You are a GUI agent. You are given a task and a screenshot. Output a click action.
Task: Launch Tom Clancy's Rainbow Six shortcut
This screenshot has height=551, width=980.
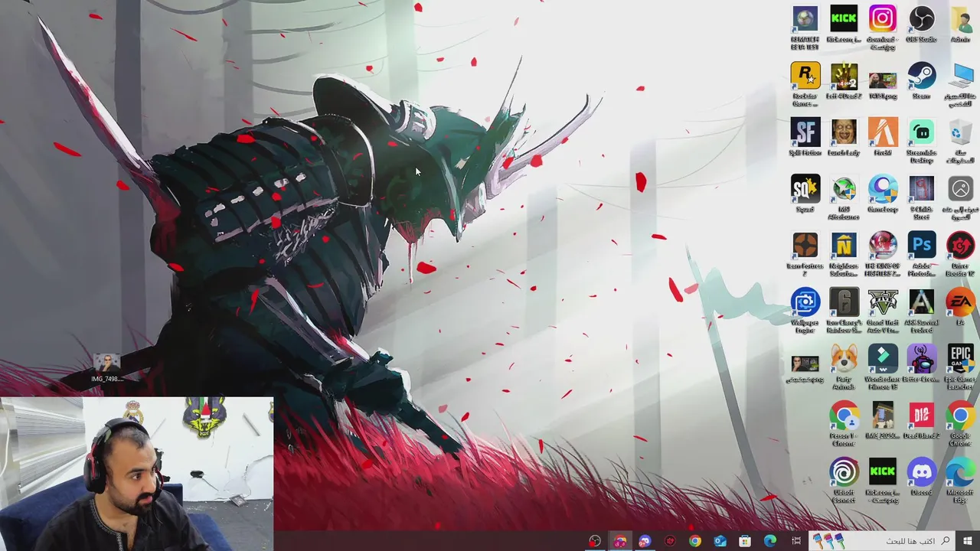pyautogui.click(x=844, y=311)
